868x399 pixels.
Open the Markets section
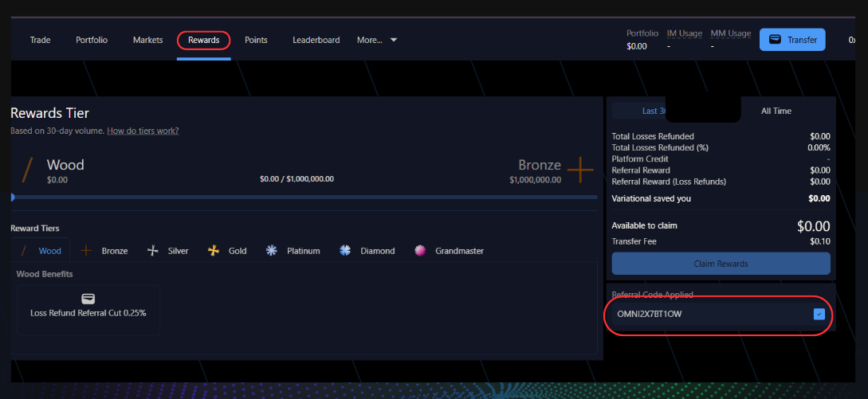pyautogui.click(x=147, y=40)
